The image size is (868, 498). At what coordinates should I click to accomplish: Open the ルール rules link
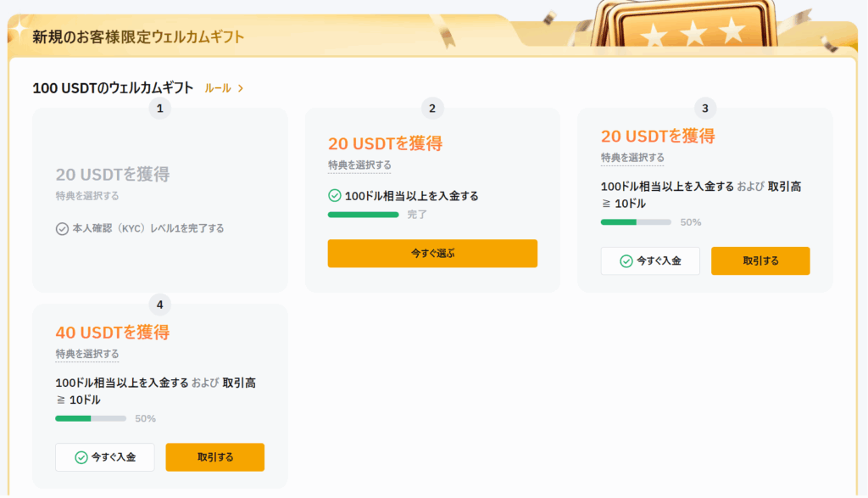[x=218, y=88]
